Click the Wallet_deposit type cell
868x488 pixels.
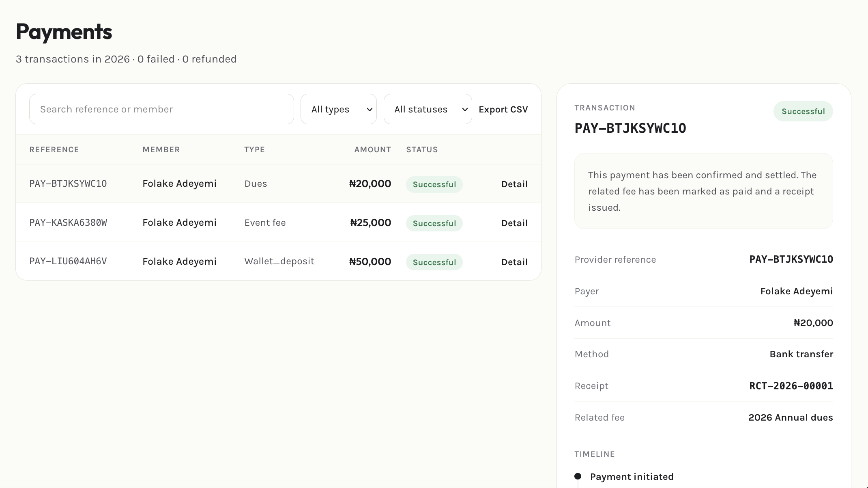[279, 261]
